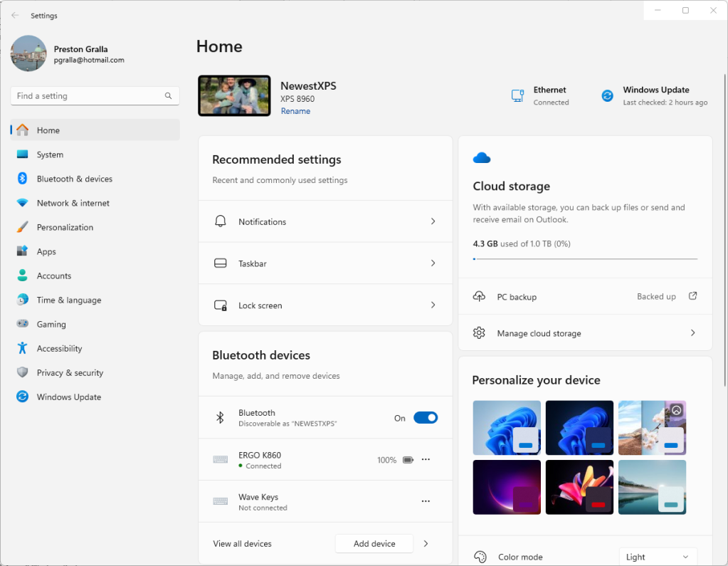Screen dimensions: 728x566
Task: Click the Time & language globe icon
Action: pyautogui.click(x=22, y=300)
